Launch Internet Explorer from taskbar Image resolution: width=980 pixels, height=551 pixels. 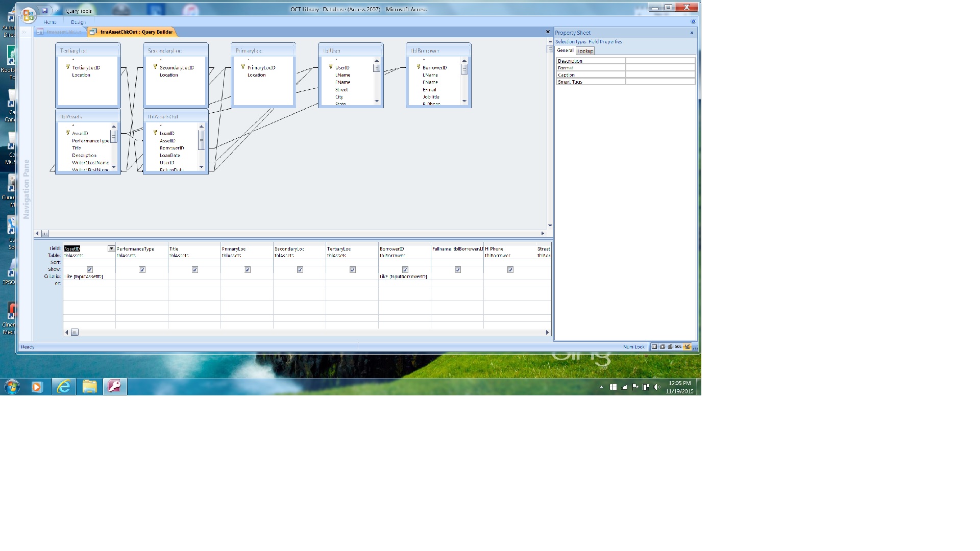pos(63,387)
